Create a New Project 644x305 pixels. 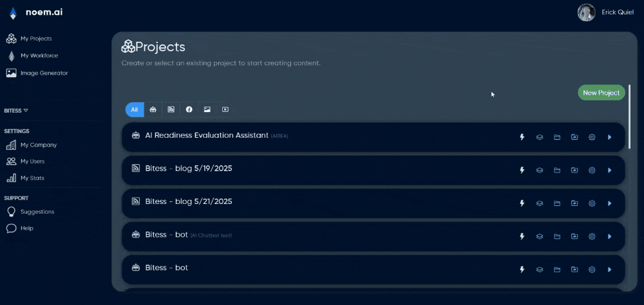[x=601, y=93]
